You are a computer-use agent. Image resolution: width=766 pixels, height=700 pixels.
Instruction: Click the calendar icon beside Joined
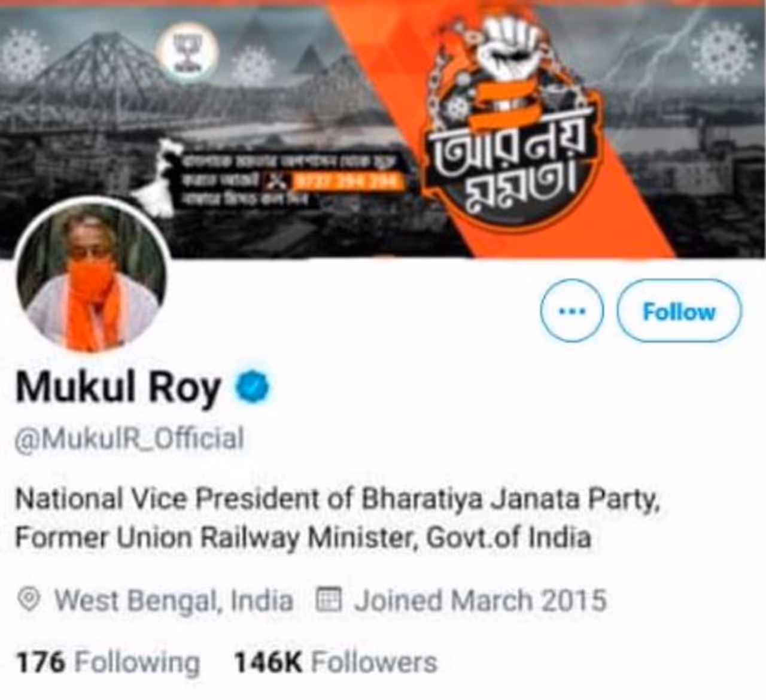point(329,599)
